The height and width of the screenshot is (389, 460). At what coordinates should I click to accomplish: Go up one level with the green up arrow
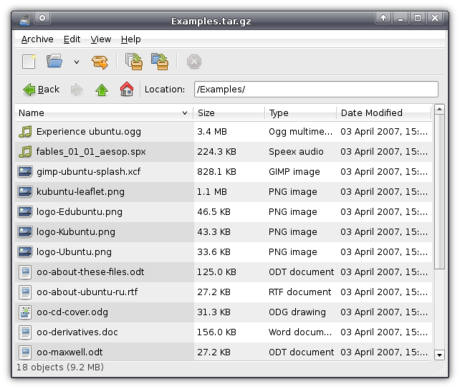tap(102, 90)
